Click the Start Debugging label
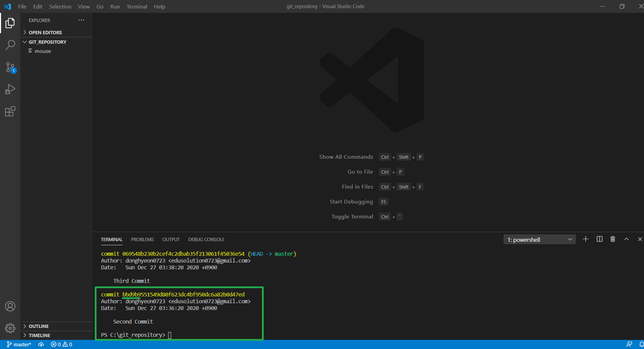The image size is (644, 349). tap(351, 201)
